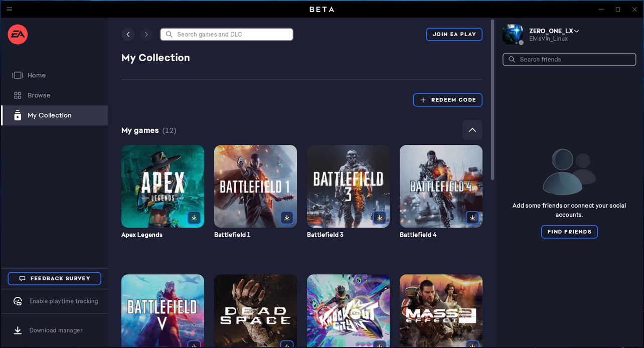The width and height of the screenshot is (644, 348).
Task: Open the Feedback Survey button
Action: click(x=54, y=278)
